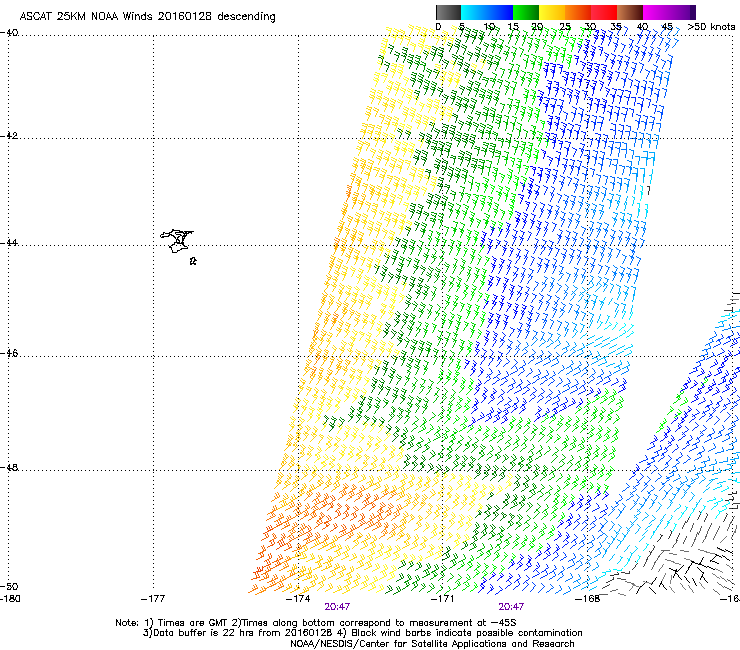Click the '>50 knots' legend label

coord(711,27)
